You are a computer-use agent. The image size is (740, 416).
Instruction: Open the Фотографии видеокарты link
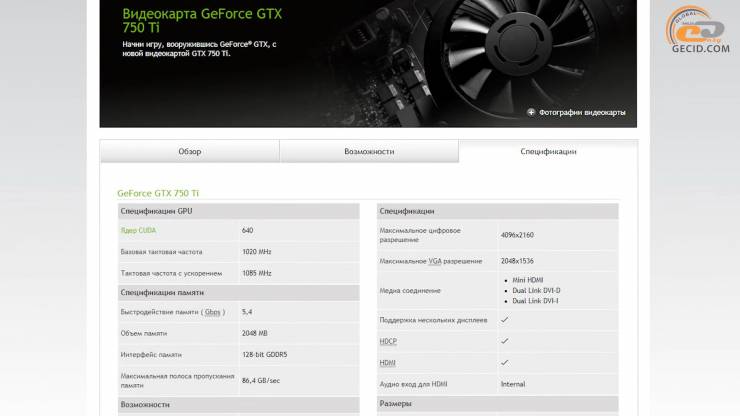[582, 112]
